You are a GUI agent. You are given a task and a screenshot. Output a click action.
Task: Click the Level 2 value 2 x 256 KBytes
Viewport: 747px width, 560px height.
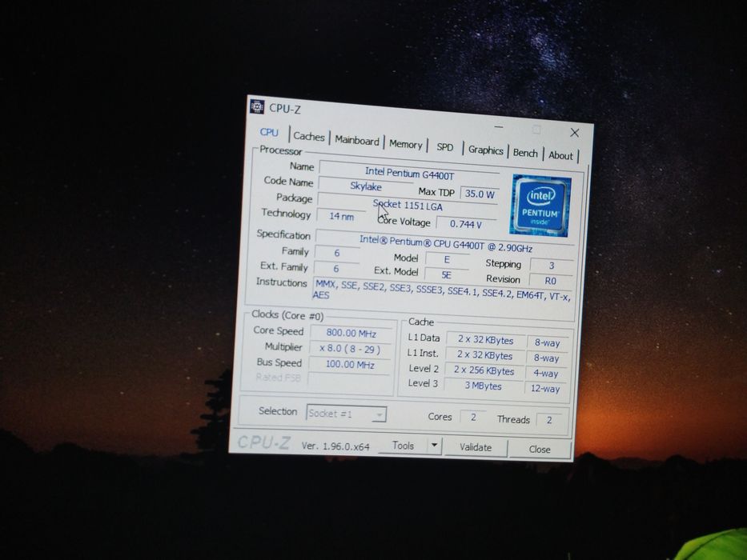coord(484,370)
